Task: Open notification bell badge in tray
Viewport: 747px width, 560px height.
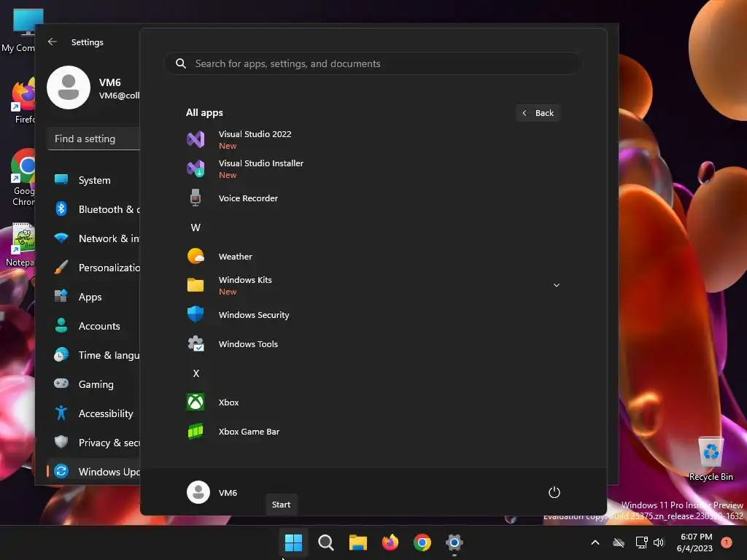Action: tap(726, 542)
